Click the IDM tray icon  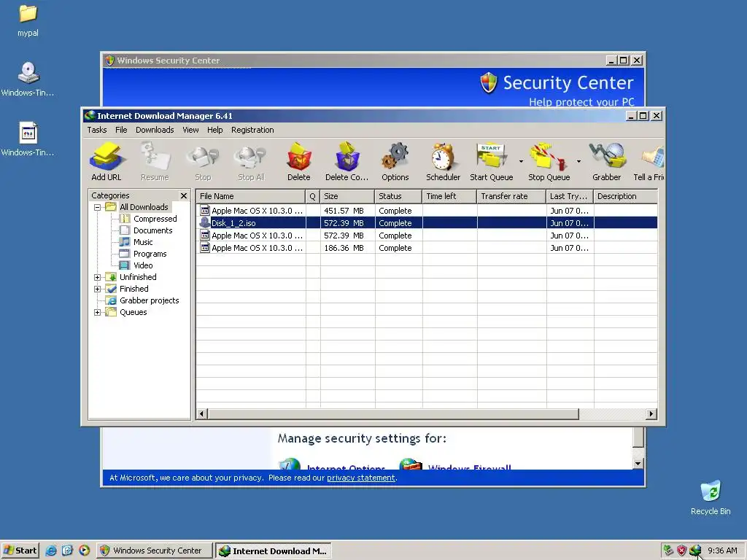[695, 551]
